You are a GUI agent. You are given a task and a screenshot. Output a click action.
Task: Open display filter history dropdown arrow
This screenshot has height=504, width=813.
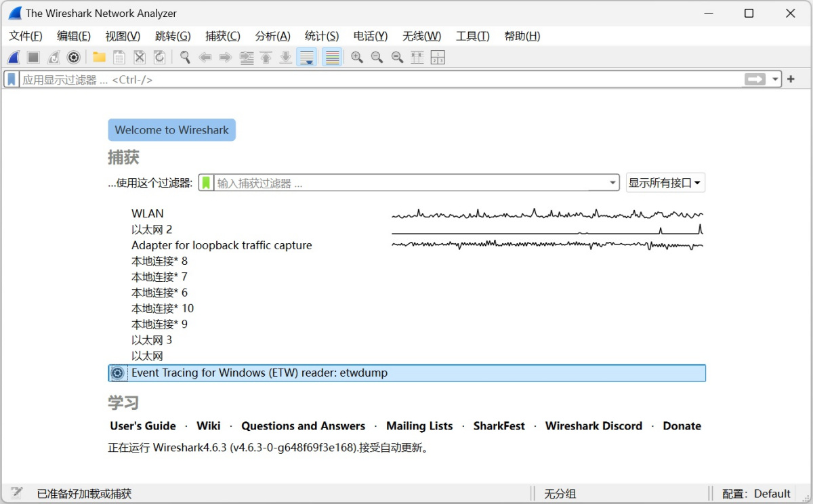776,79
